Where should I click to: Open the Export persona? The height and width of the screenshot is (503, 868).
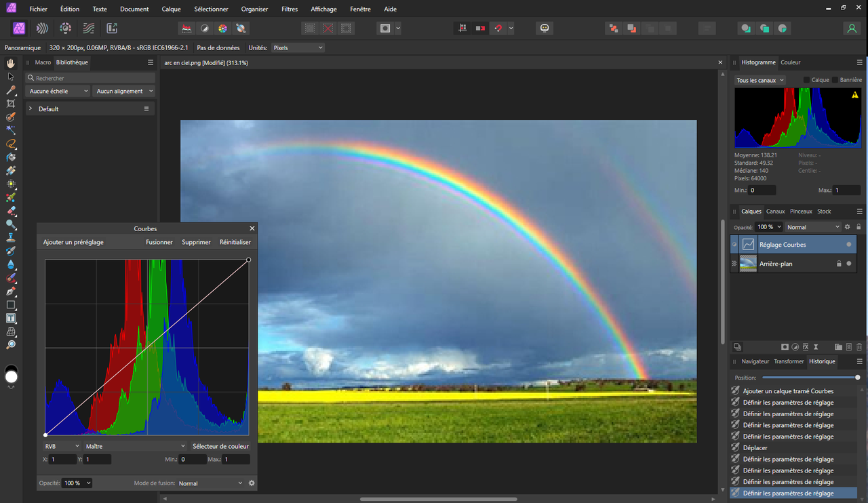[112, 28]
